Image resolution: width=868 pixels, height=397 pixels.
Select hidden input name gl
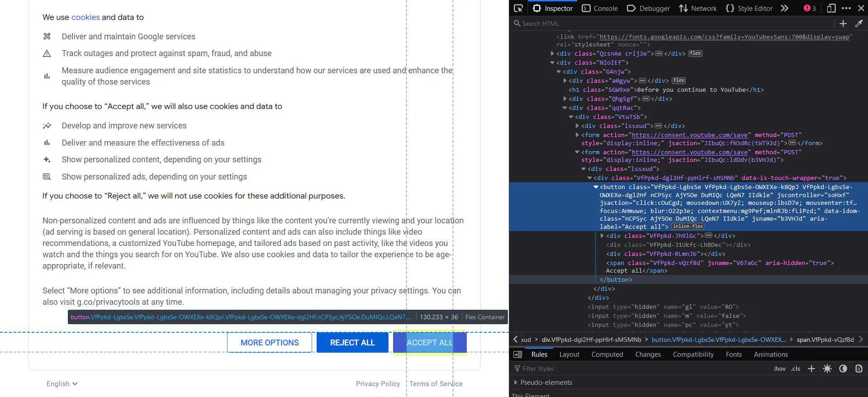click(x=663, y=307)
